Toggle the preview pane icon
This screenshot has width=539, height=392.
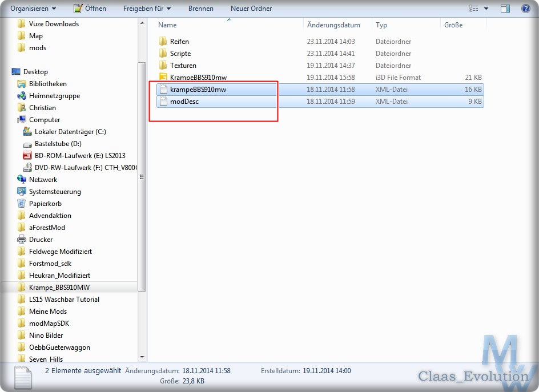click(505, 9)
